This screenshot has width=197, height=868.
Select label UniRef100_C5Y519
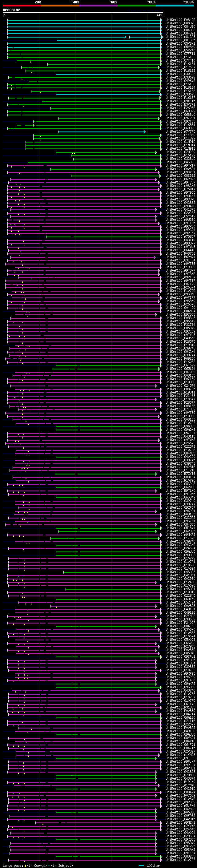[180, 216]
